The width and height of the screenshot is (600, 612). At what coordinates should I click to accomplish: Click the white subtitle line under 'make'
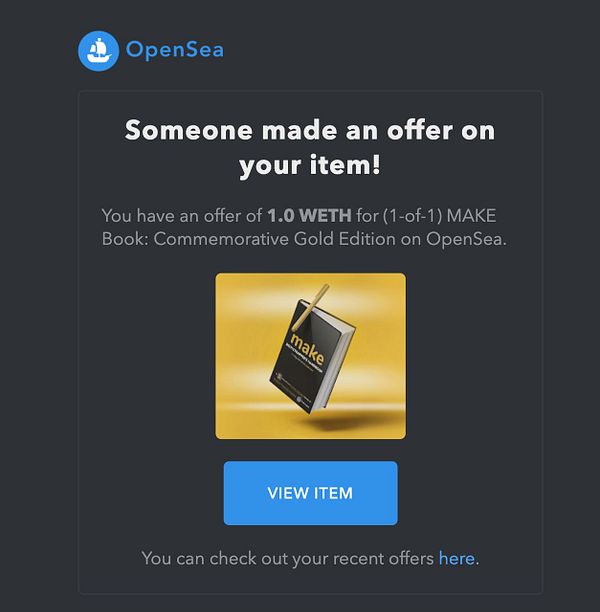(x=301, y=359)
